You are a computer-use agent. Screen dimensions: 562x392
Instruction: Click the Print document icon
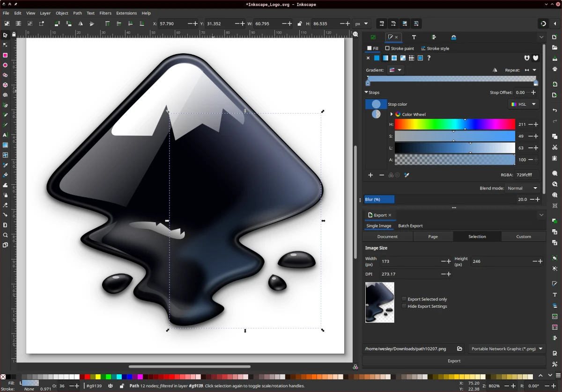pos(555,69)
